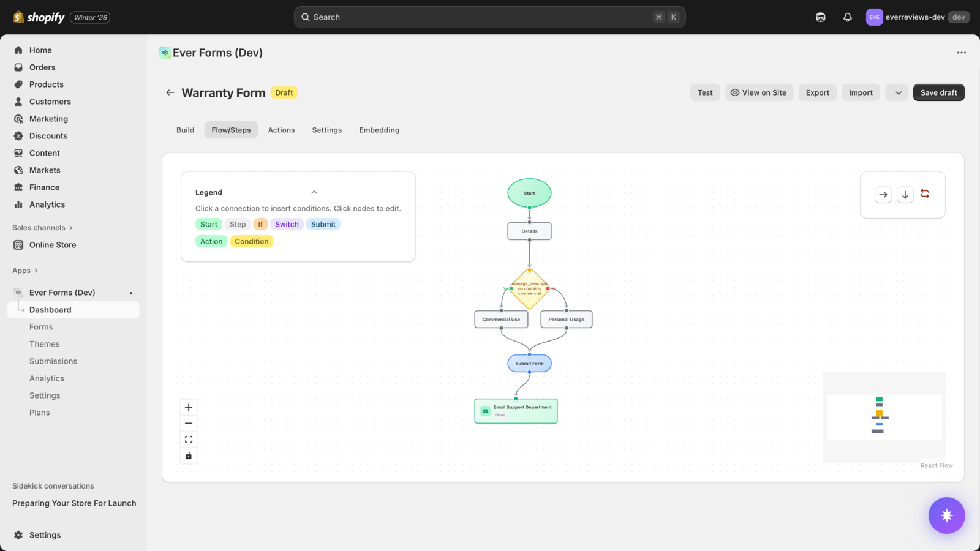Open the Embedding tab
The image size is (980, 551).
(x=379, y=130)
